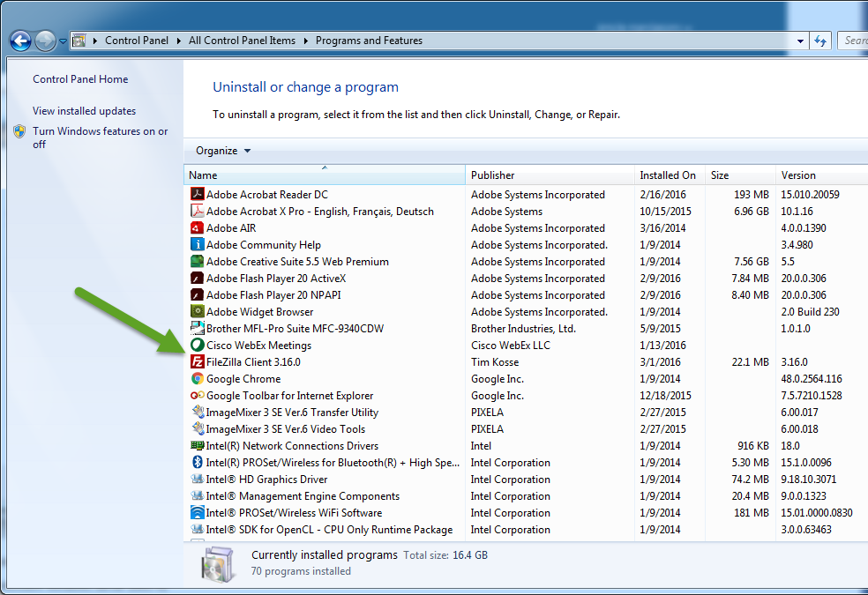This screenshot has height=595, width=868.
Task: Click the Adobe Widget Browser icon
Action: (197, 311)
